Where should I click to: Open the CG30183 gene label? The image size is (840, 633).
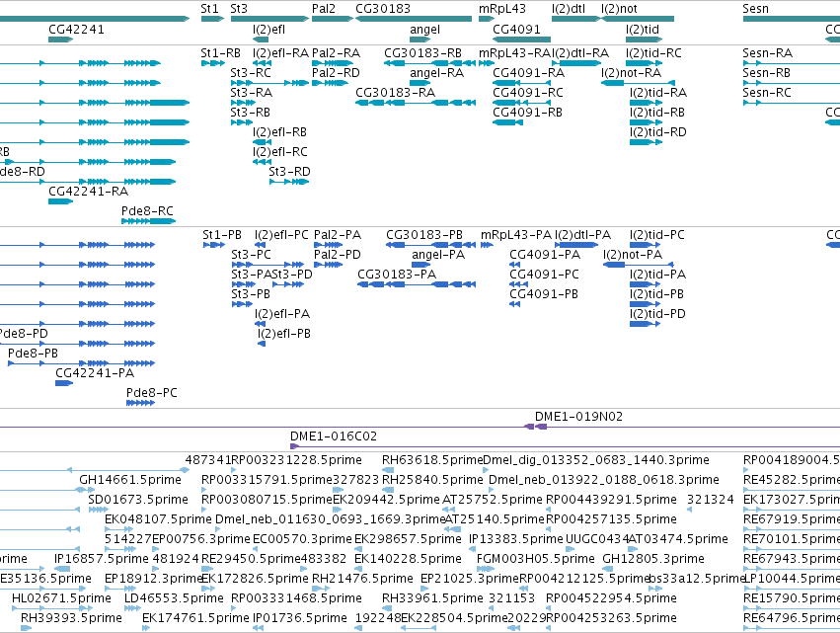[383, 9]
